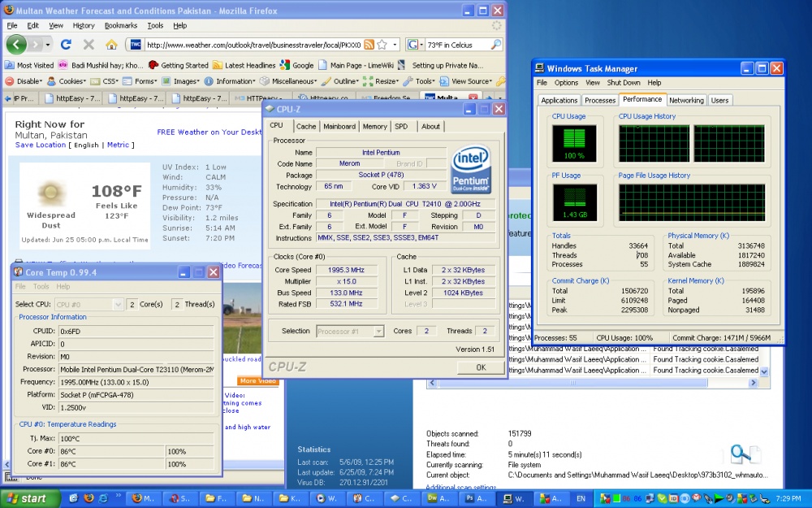This screenshot has height=508, width=812.
Task: Open the Processes tab in Task Manager
Action: click(x=600, y=100)
